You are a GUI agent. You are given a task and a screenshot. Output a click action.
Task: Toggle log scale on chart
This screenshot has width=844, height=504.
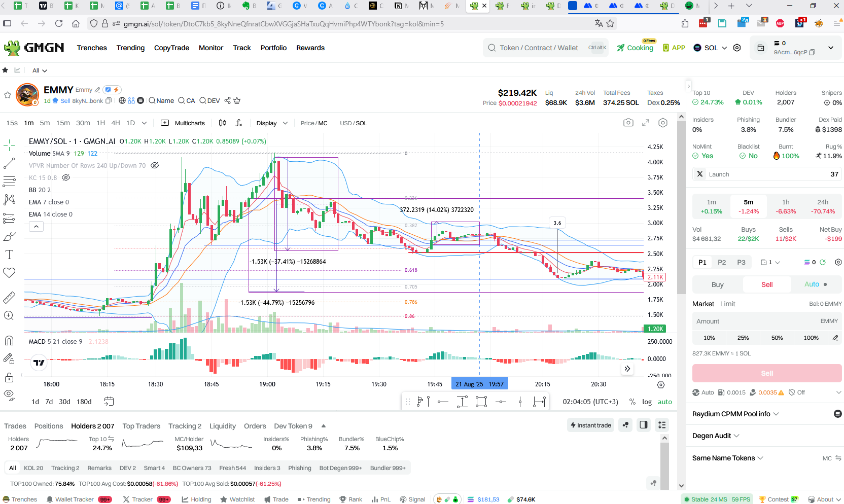[x=647, y=402]
